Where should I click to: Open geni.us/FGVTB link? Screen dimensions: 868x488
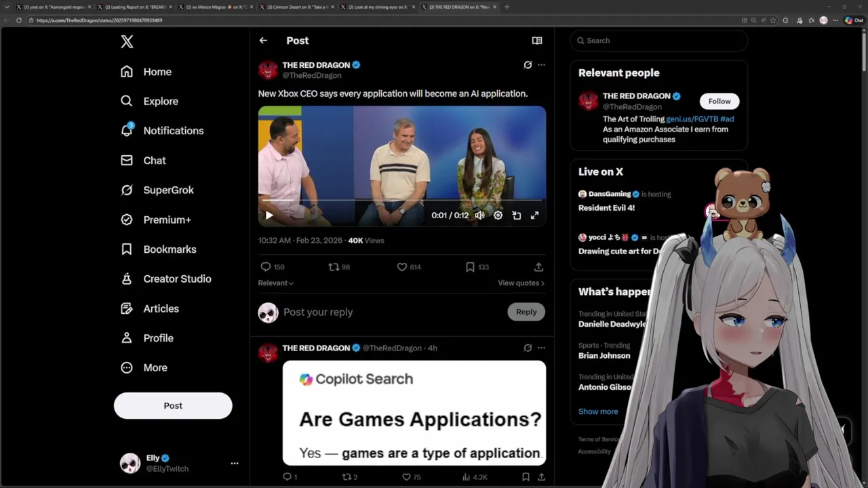[x=692, y=119]
